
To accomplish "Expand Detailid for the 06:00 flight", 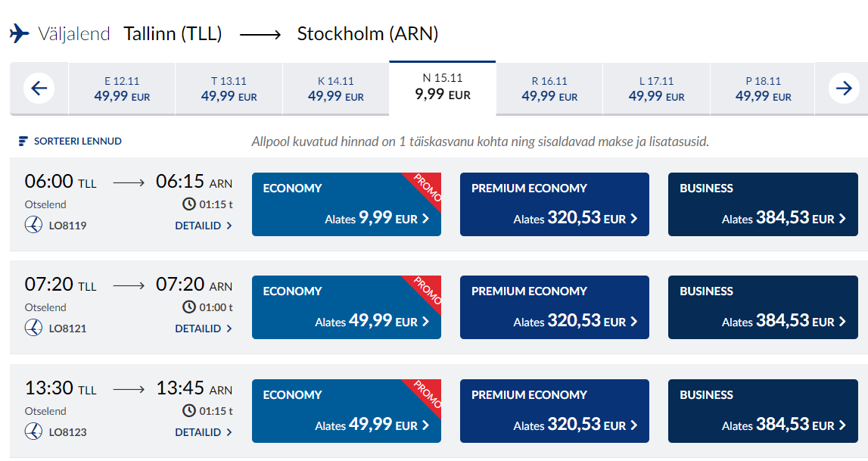I will point(203,226).
